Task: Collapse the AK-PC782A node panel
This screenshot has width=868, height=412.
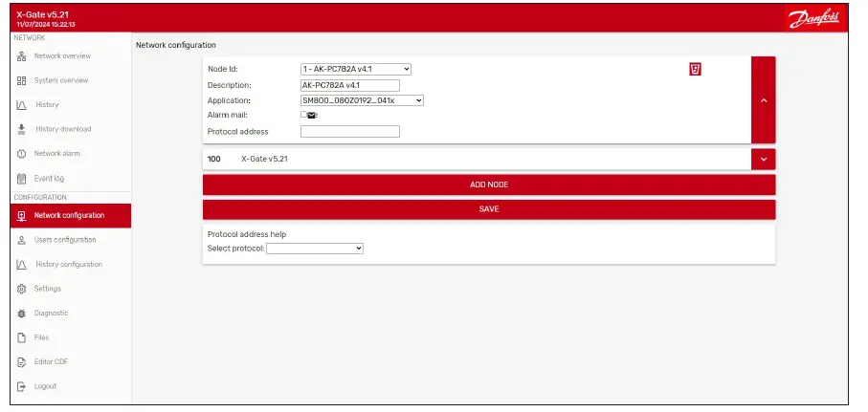Action: click(x=764, y=100)
